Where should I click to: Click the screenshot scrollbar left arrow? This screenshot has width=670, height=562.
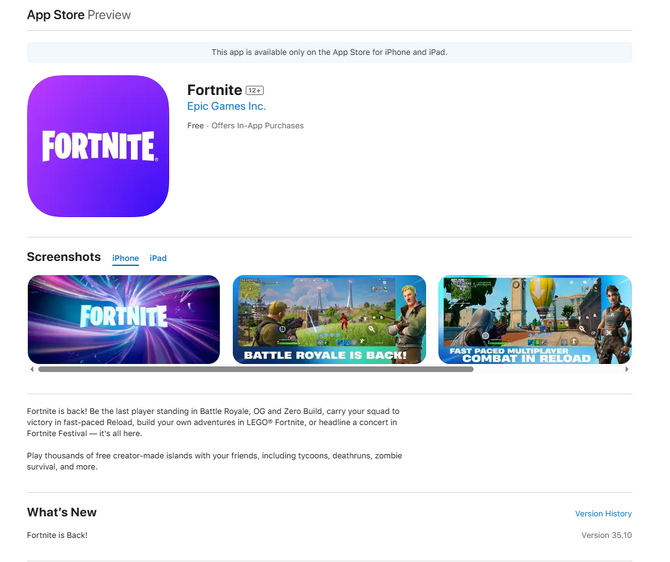[32, 369]
